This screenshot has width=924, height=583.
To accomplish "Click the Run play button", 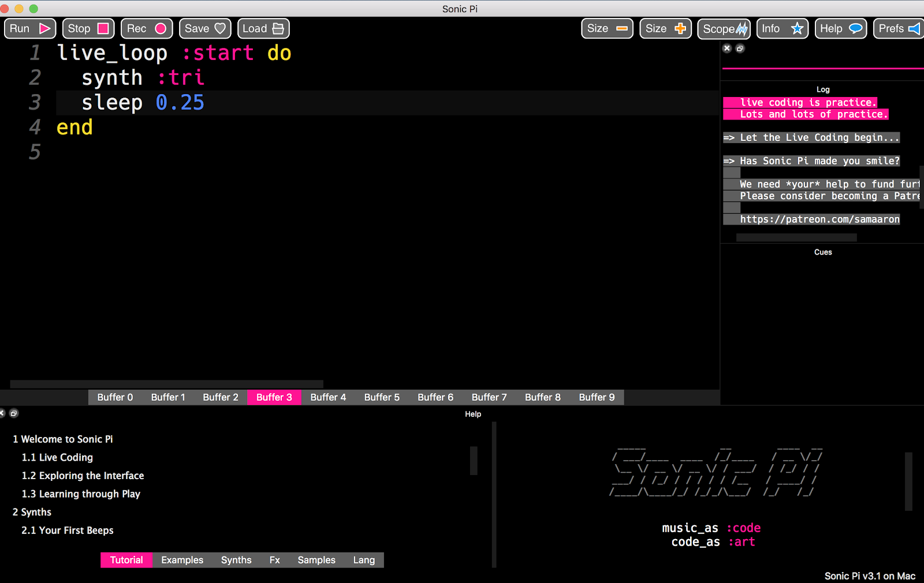I will coord(30,28).
